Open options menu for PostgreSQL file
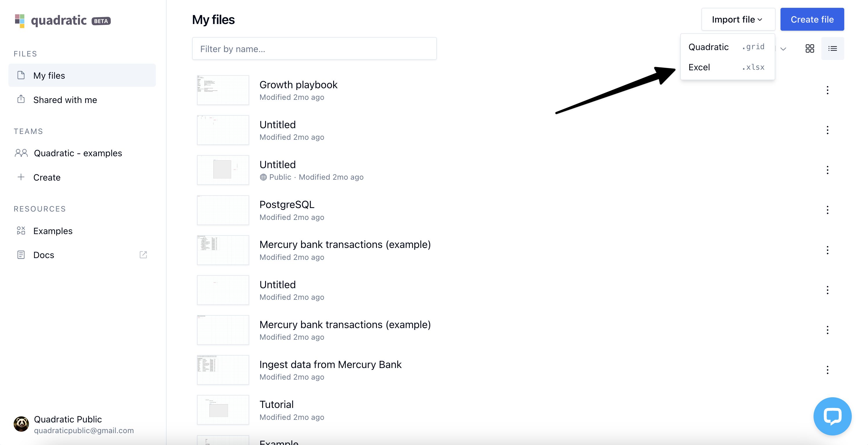Image resolution: width=868 pixels, height=445 pixels. pyautogui.click(x=827, y=210)
